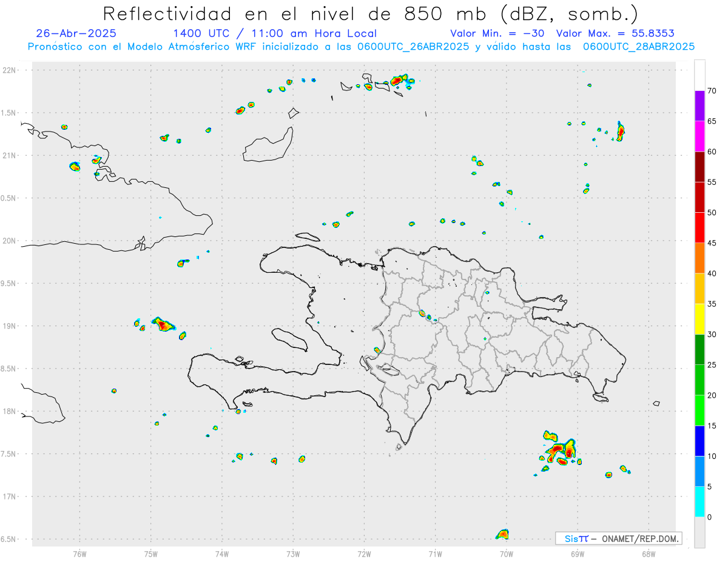728x562 pixels.
Task: Click the dark green 25–30 dBZ colorbar segment
Action: tap(699, 350)
